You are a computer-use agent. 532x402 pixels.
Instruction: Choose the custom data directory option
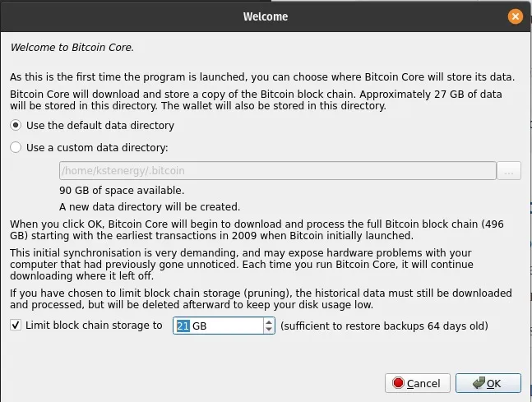pyautogui.click(x=16, y=148)
